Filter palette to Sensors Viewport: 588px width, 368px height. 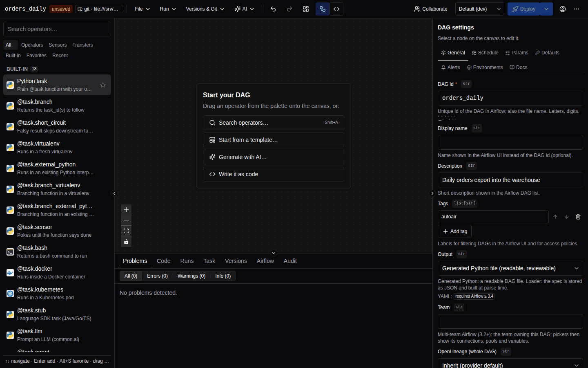pyautogui.click(x=58, y=45)
